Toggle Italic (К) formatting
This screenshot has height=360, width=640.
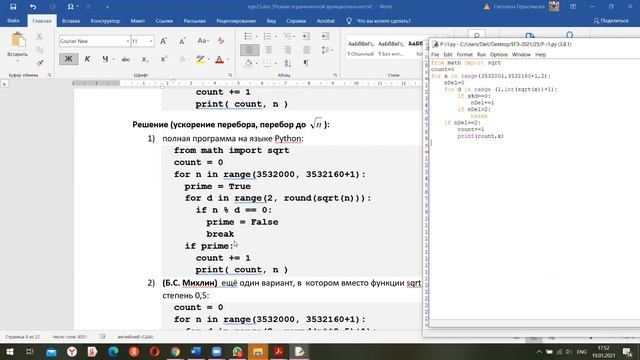click(x=87, y=59)
